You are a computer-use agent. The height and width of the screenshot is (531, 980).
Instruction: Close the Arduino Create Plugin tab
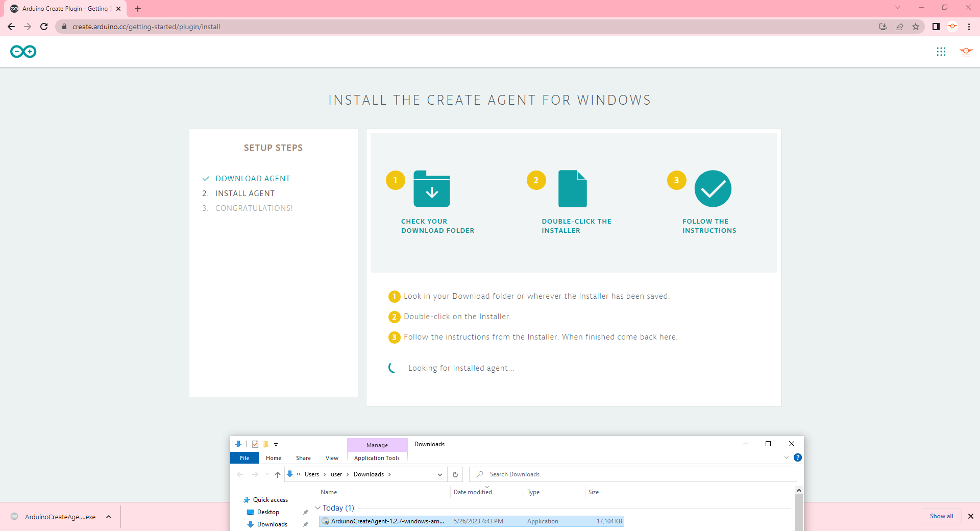(x=118, y=9)
